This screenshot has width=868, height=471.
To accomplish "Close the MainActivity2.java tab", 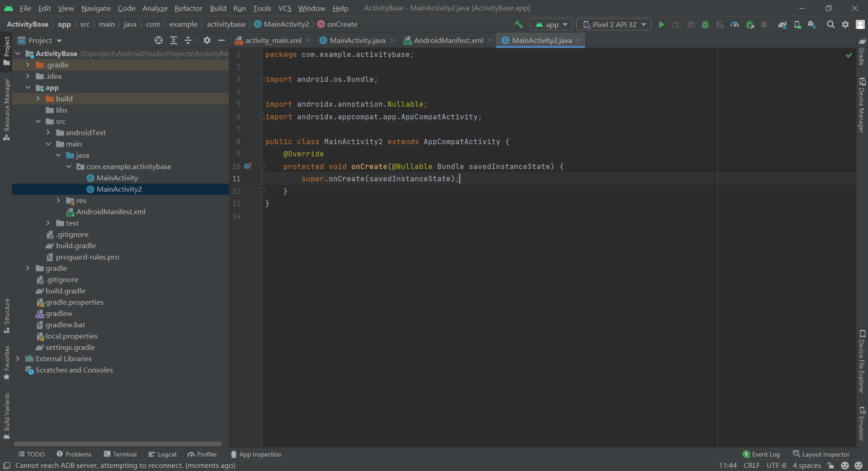I will point(578,40).
